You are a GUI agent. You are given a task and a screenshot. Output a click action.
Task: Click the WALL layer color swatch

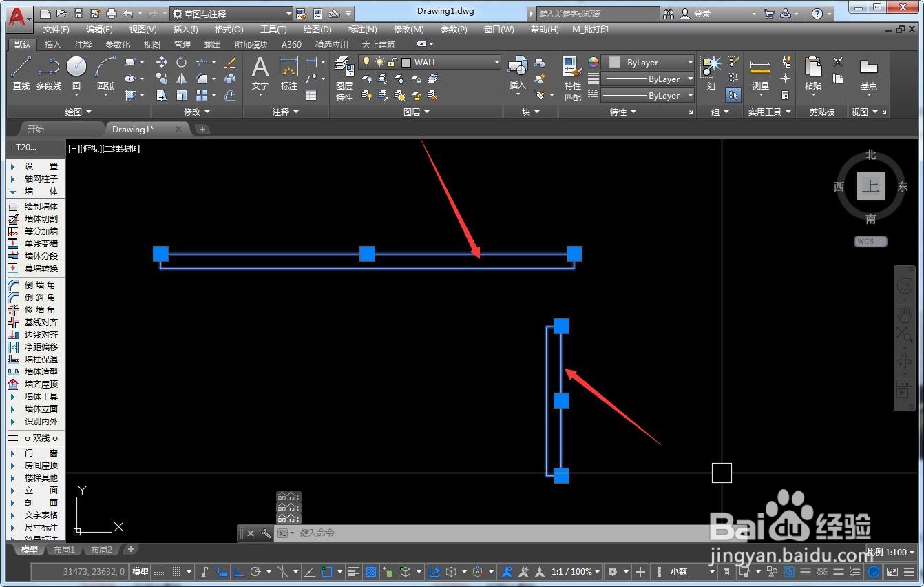pyautogui.click(x=406, y=62)
